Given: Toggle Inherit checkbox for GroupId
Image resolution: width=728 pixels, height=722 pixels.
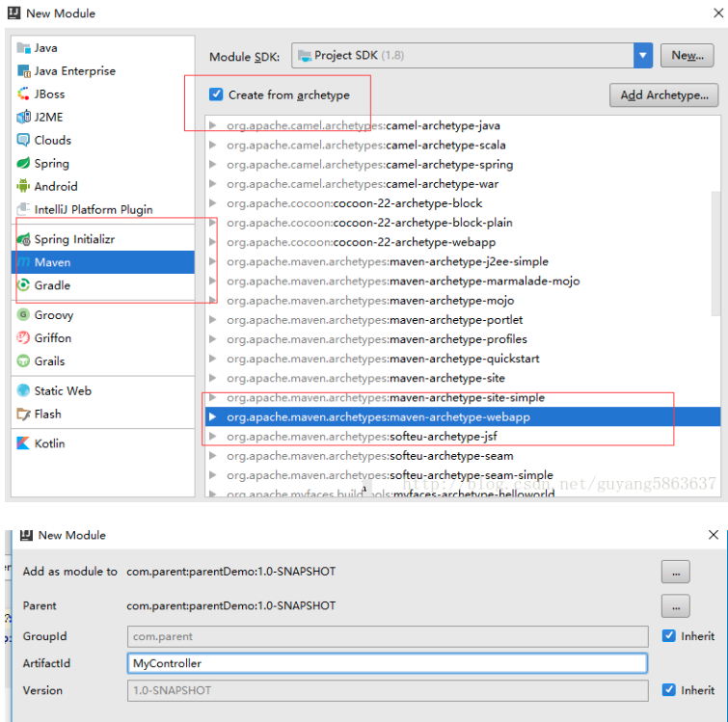Looking at the screenshot, I should point(668,635).
